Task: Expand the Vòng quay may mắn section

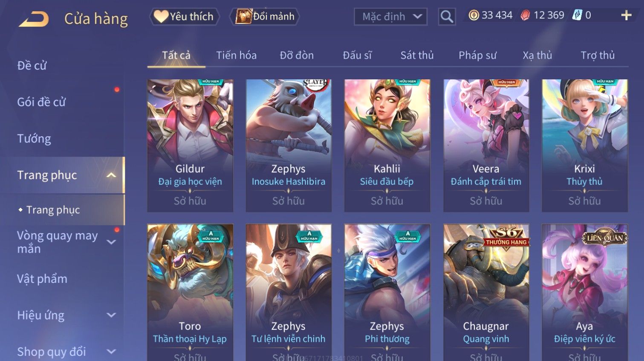Action: pyautogui.click(x=111, y=242)
